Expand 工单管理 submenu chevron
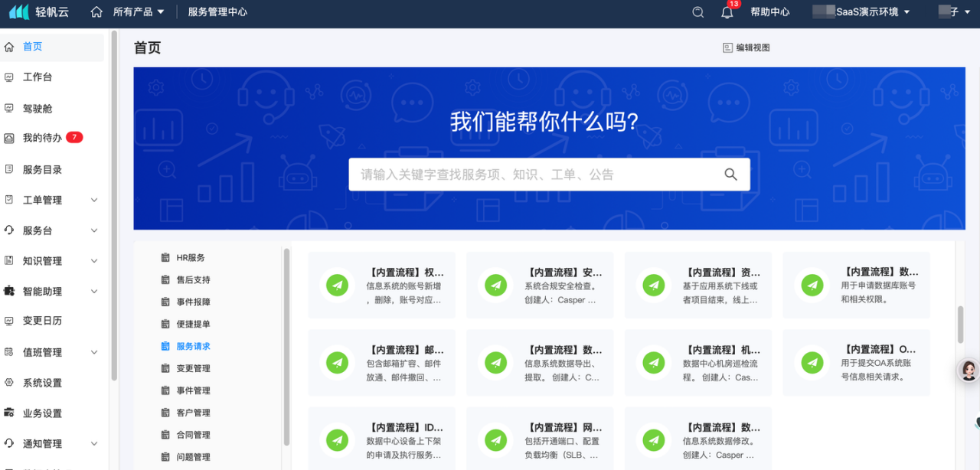The height and width of the screenshot is (470, 980). (94, 201)
